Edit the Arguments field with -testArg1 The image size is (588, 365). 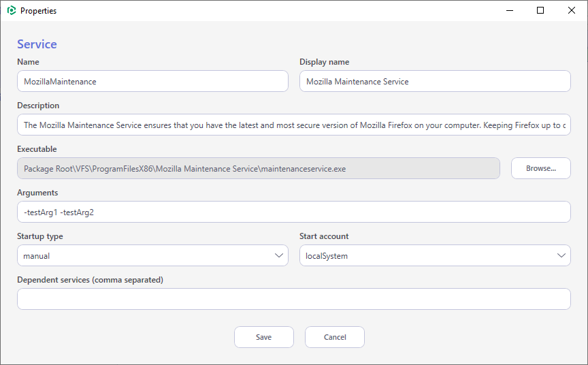tap(294, 212)
